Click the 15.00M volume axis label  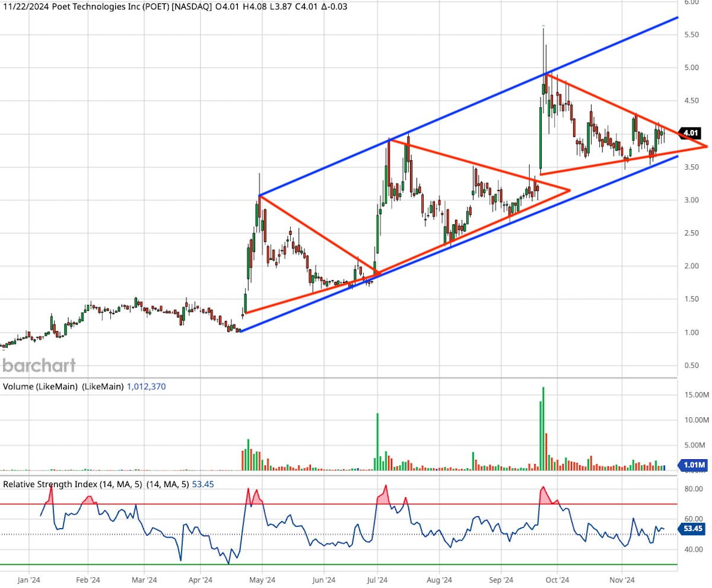[x=694, y=395]
